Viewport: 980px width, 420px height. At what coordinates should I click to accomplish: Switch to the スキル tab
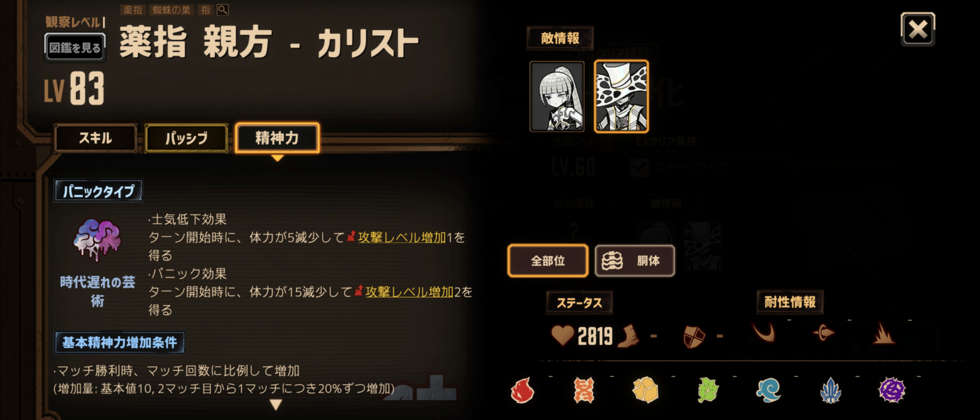95,138
